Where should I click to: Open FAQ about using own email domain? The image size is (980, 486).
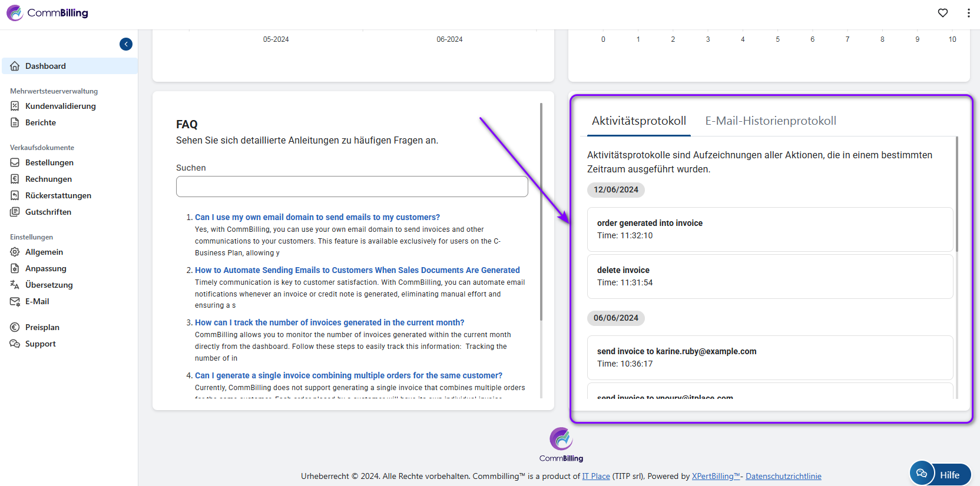point(317,217)
